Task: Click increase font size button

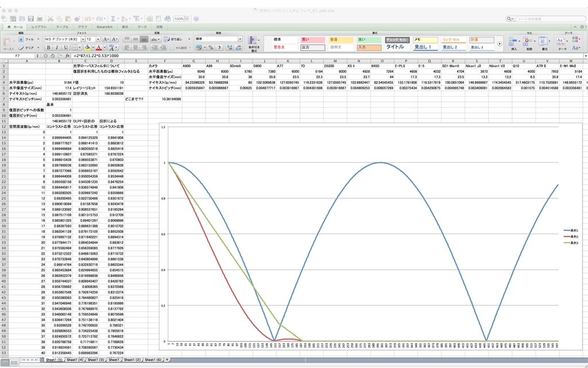Action: [x=105, y=39]
